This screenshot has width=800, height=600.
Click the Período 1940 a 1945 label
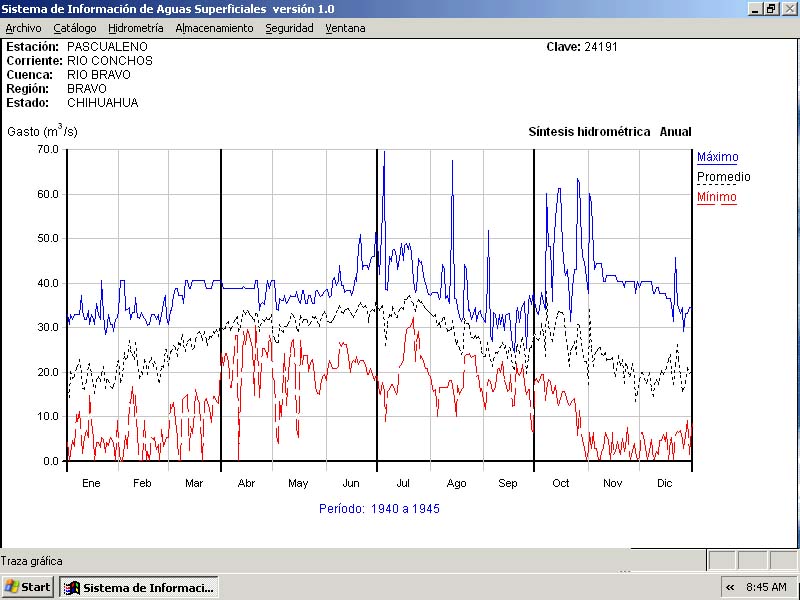[379, 509]
